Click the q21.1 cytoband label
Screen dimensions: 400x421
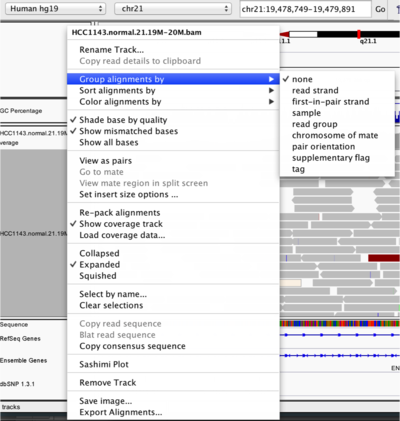(368, 41)
